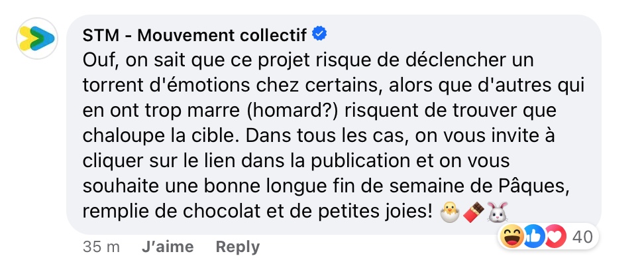This screenshot has width=644, height=264.
Task: Click the blue verified badge
Action: point(319,34)
